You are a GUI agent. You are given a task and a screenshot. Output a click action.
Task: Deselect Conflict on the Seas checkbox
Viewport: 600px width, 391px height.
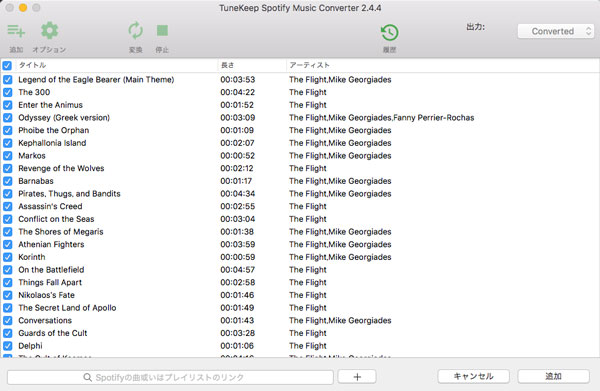coord(8,219)
